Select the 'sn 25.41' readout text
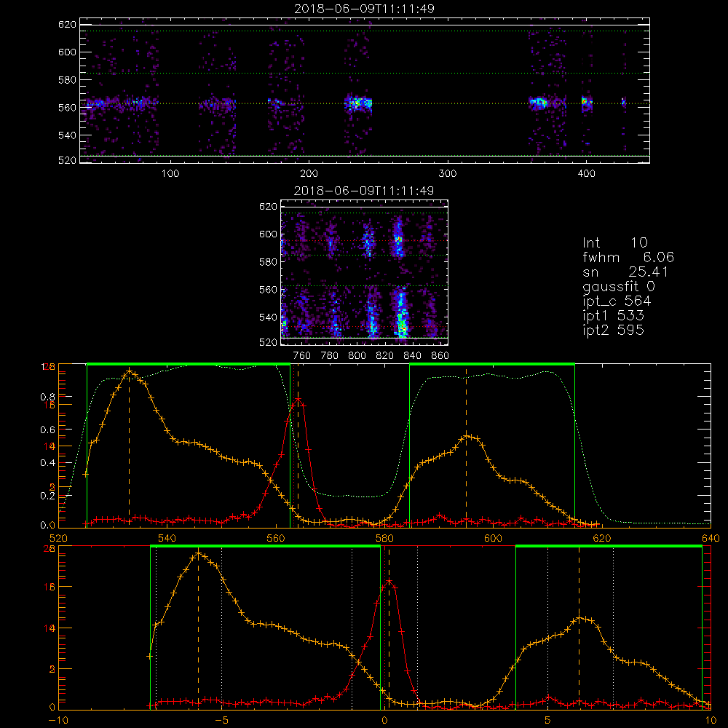This screenshot has height=728, width=728. pyautogui.click(x=625, y=272)
